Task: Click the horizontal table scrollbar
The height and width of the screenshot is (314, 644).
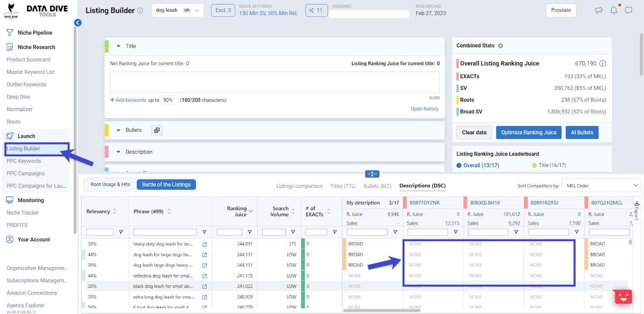Action: (382, 310)
